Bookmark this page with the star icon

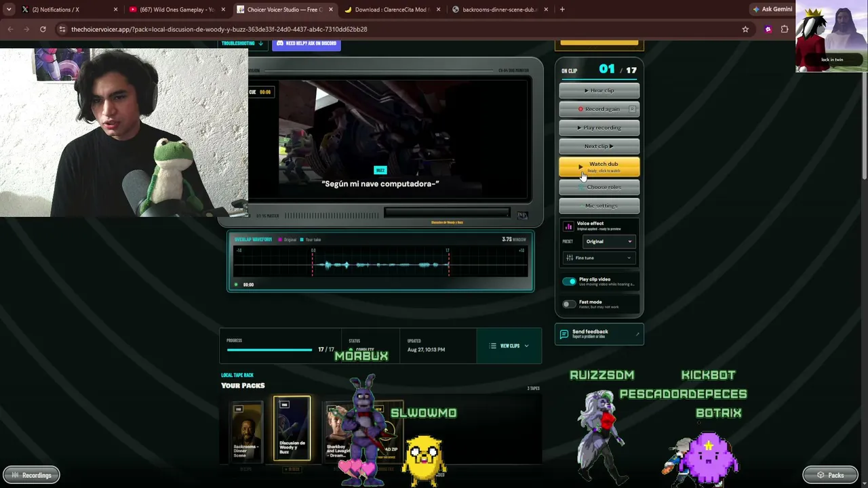tap(745, 29)
